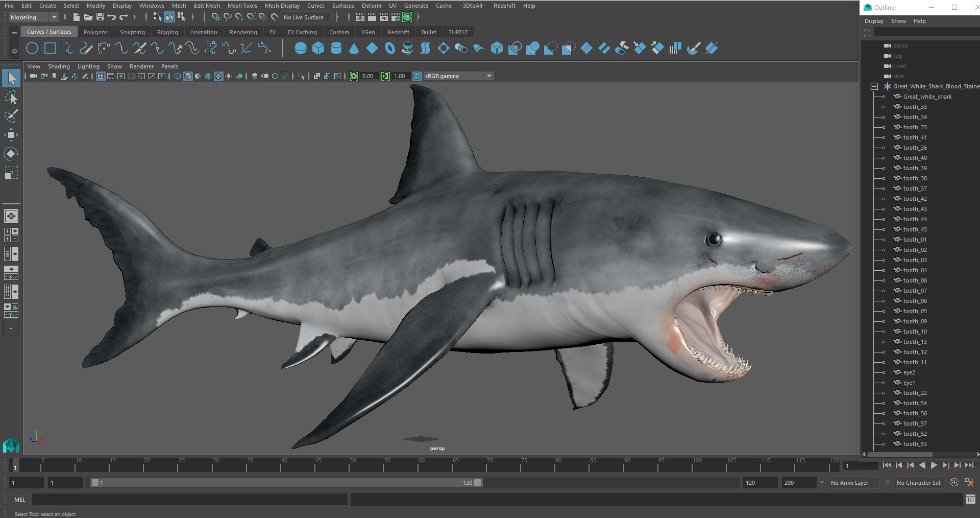
Task: Click the Undo arrow icon
Action: pos(112,17)
